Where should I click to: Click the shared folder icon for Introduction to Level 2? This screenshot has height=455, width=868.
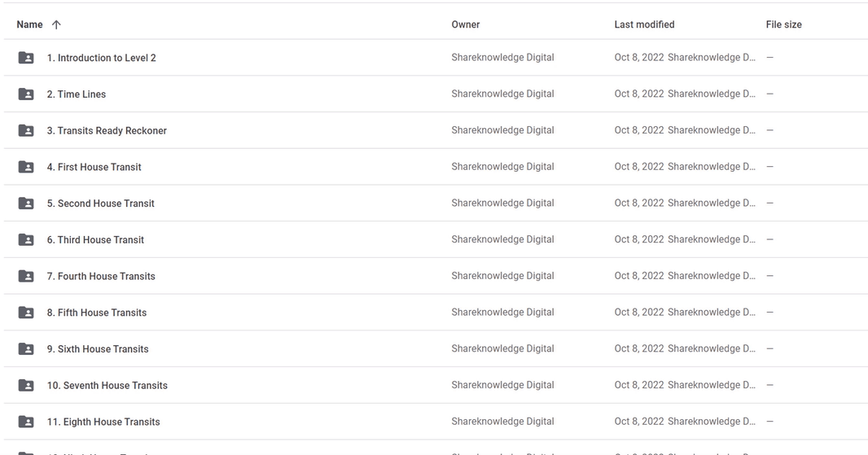[x=26, y=58]
